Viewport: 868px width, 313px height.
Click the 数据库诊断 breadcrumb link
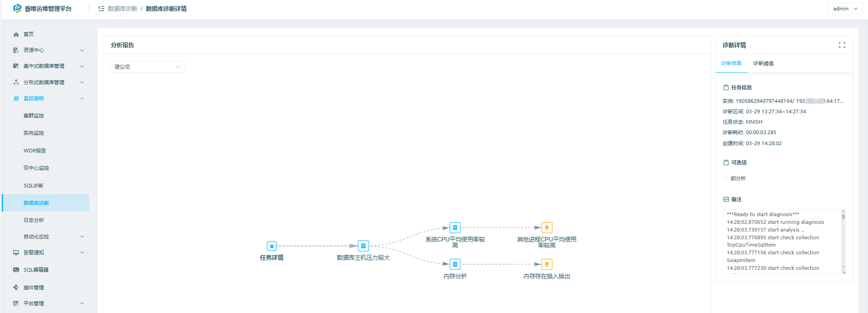[x=122, y=9]
